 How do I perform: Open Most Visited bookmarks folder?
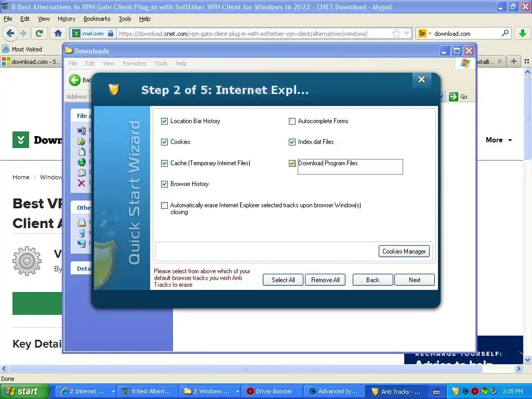click(22, 49)
